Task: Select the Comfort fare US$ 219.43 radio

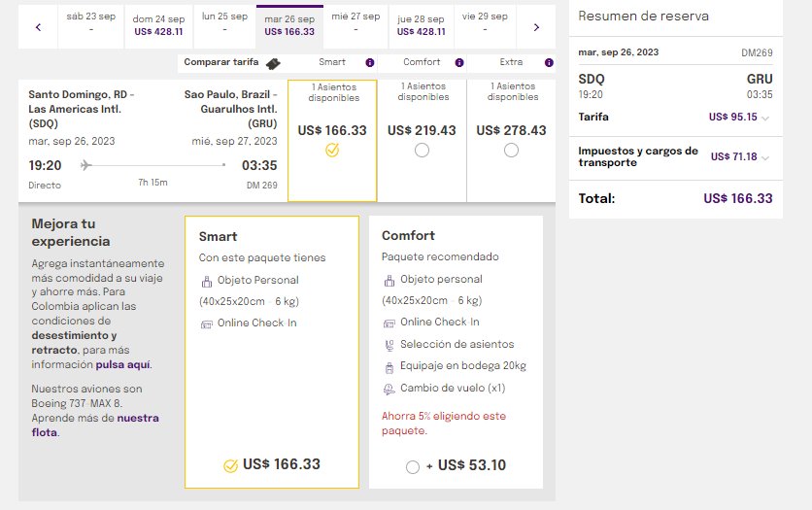Action: [422, 151]
